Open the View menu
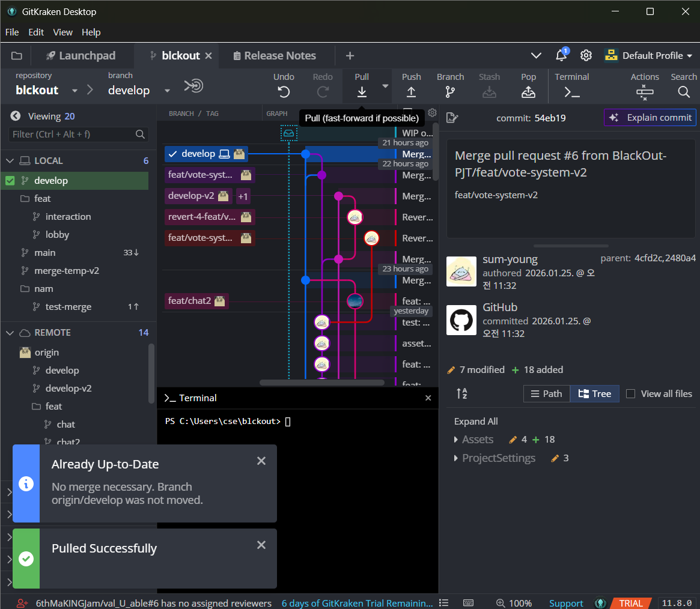The width and height of the screenshot is (700, 609). [x=62, y=32]
